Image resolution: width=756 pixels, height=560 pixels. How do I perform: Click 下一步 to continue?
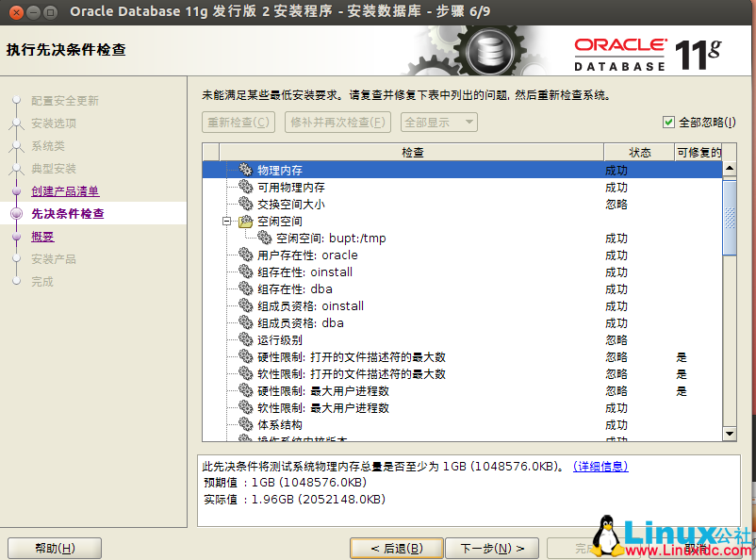pos(492,549)
